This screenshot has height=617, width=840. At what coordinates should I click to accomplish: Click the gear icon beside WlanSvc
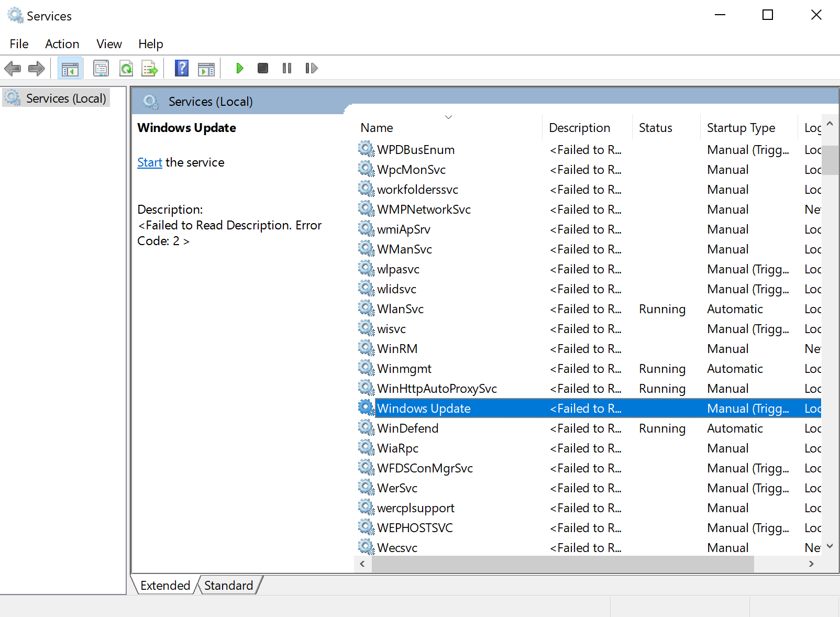click(x=366, y=308)
